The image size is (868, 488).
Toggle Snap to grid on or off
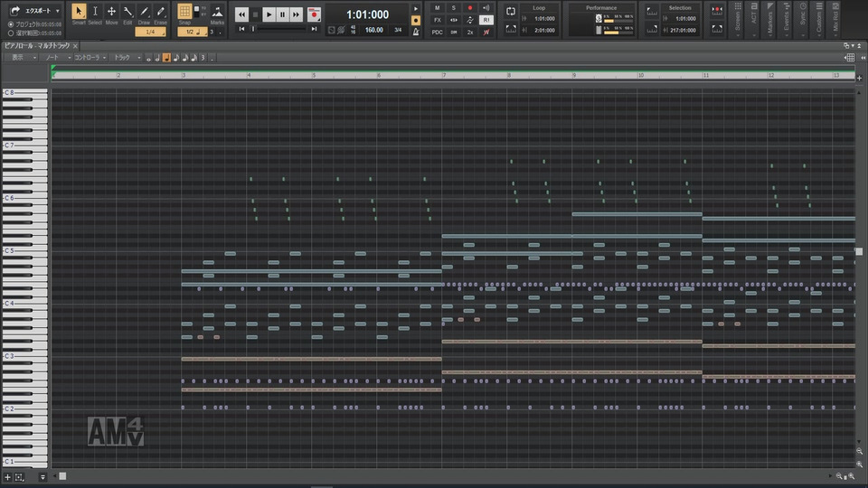[x=184, y=11]
